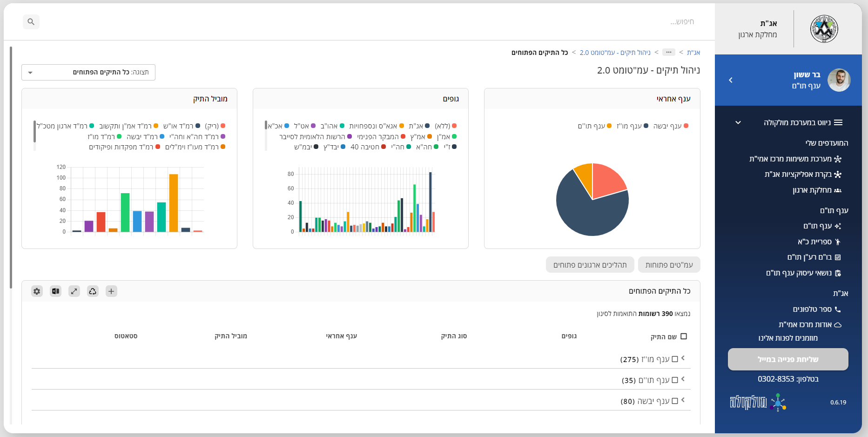This screenshot has width=868, height=437.
Task: Click version number 0.6.19
Action: click(838, 403)
